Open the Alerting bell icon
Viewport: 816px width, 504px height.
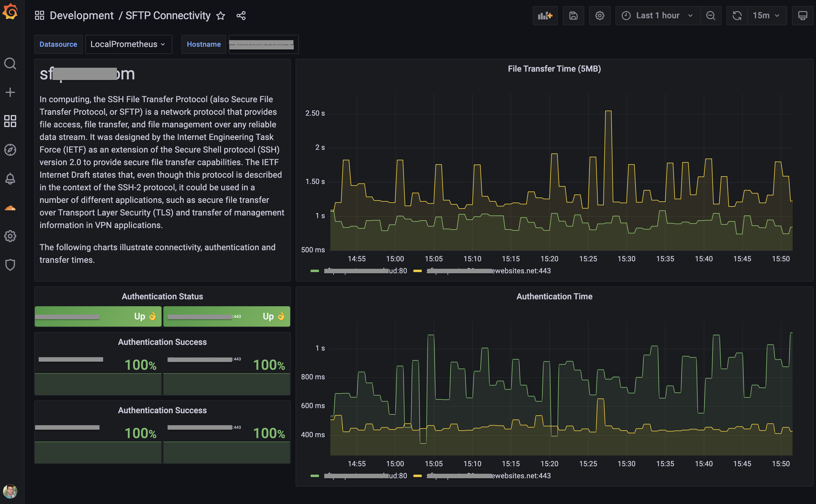[10, 179]
